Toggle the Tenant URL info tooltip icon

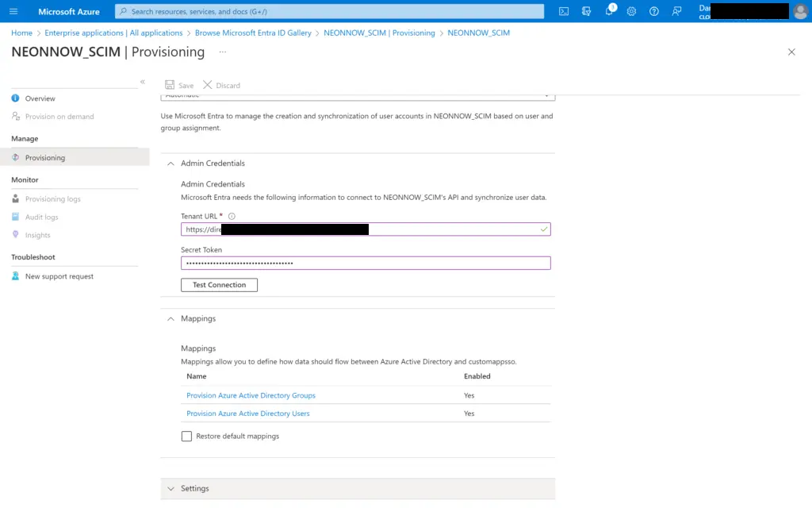click(230, 215)
